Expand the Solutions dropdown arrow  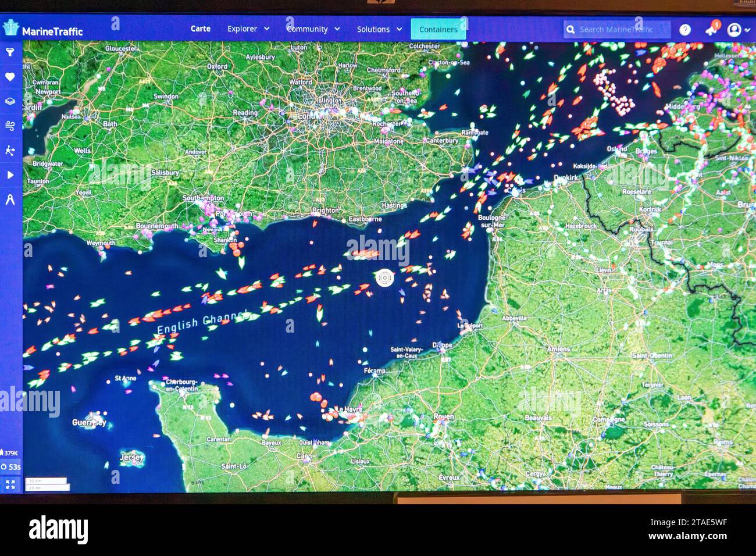click(400, 29)
